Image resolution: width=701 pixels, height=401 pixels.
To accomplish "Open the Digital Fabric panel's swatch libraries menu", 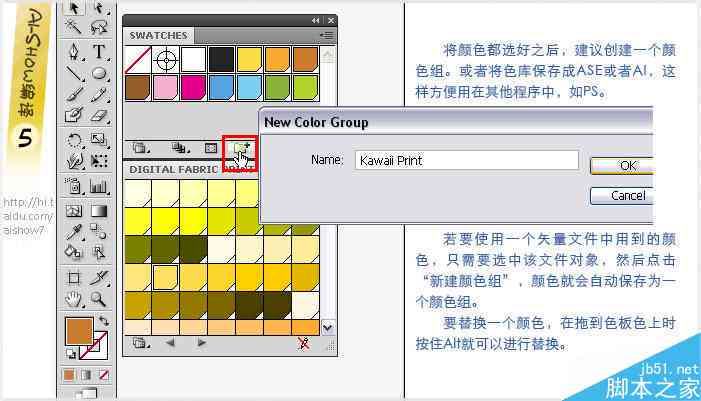I will 140,343.
